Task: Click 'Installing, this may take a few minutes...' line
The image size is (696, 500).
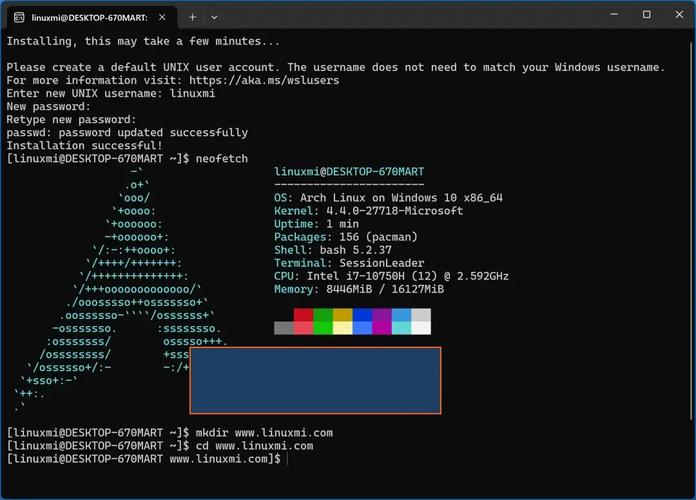Action: point(143,41)
